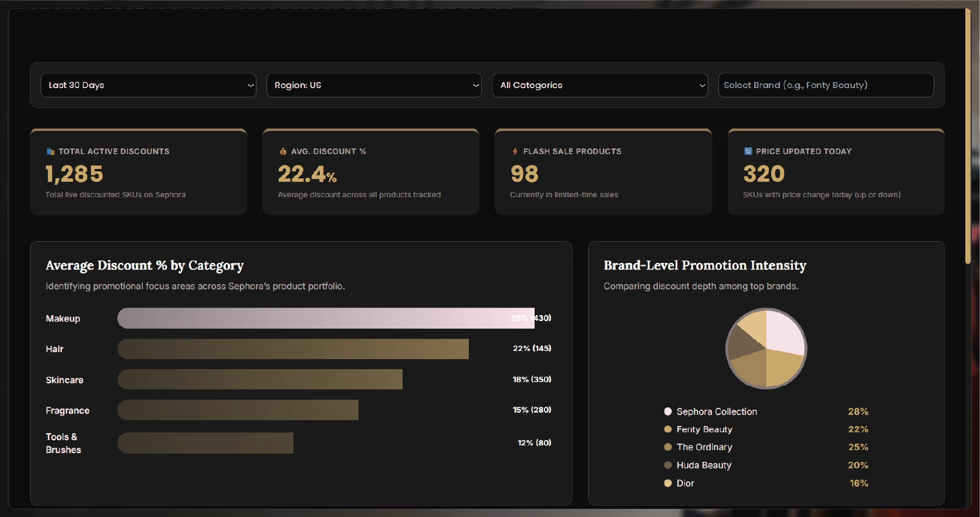Click the refresh icon beside Price Updated Today
Image resolution: width=980 pixels, height=517 pixels.
(x=748, y=151)
